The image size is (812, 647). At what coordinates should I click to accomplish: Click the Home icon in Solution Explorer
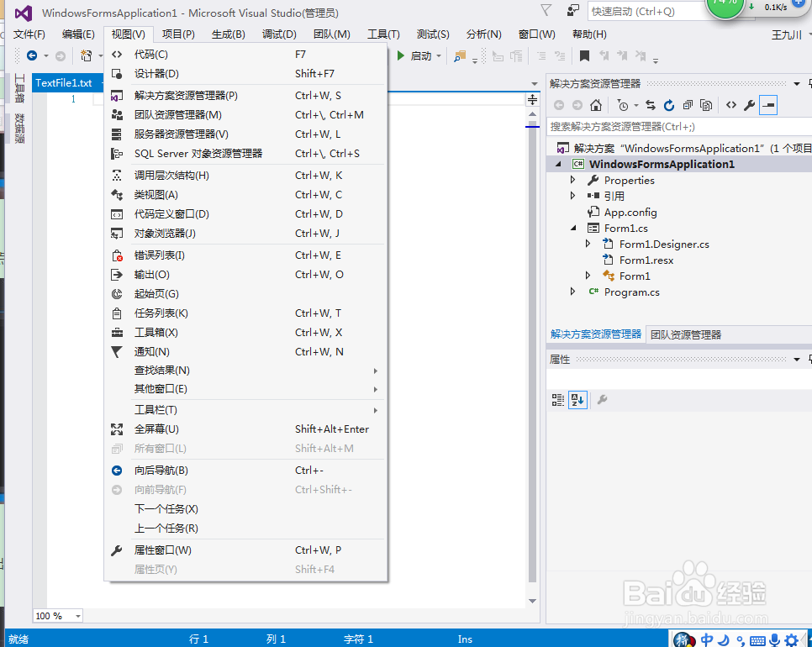596,105
